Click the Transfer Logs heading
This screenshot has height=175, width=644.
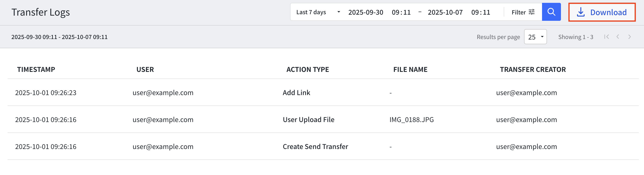click(x=41, y=12)
